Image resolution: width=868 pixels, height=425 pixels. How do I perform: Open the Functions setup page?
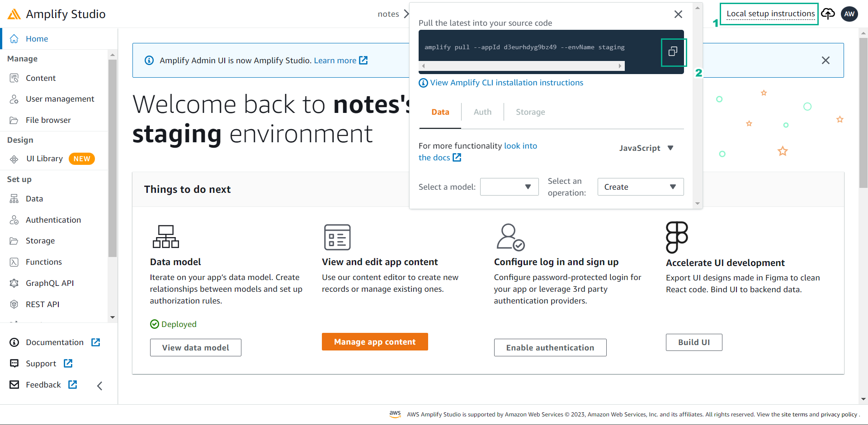click(x=43, y=262)
